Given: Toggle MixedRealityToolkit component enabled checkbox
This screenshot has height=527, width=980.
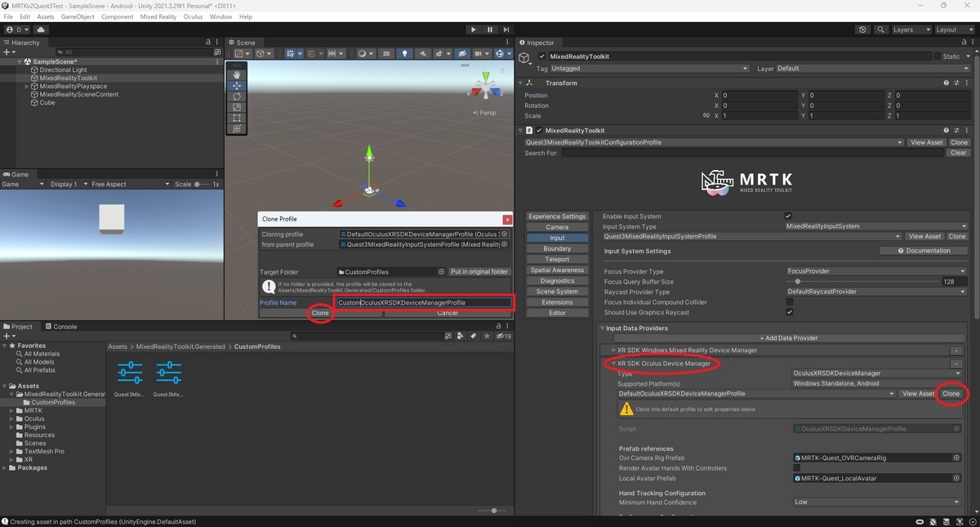Looking at the screenshot, I should point(539,130).
